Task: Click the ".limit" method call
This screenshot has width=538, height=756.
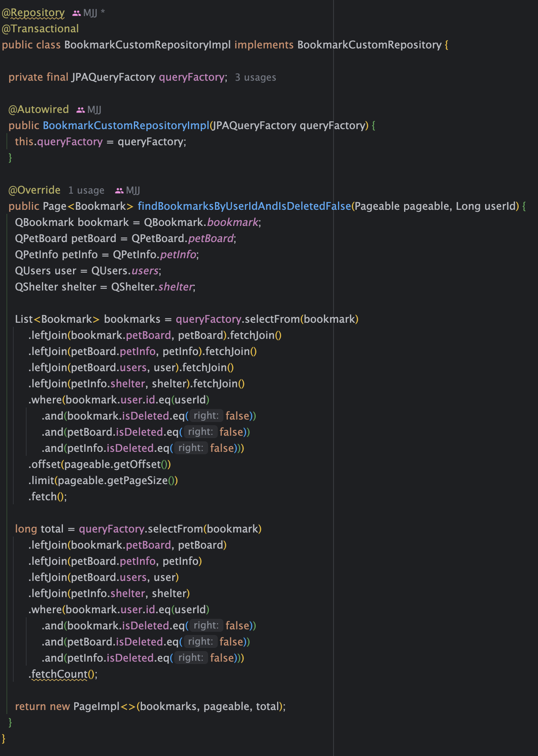Action: [x=41, y=480]
